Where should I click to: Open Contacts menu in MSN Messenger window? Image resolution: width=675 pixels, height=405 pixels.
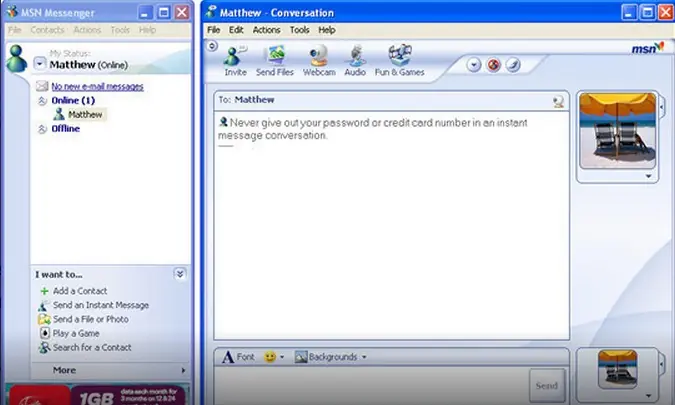pyautogui.click(x=47, y=30)
